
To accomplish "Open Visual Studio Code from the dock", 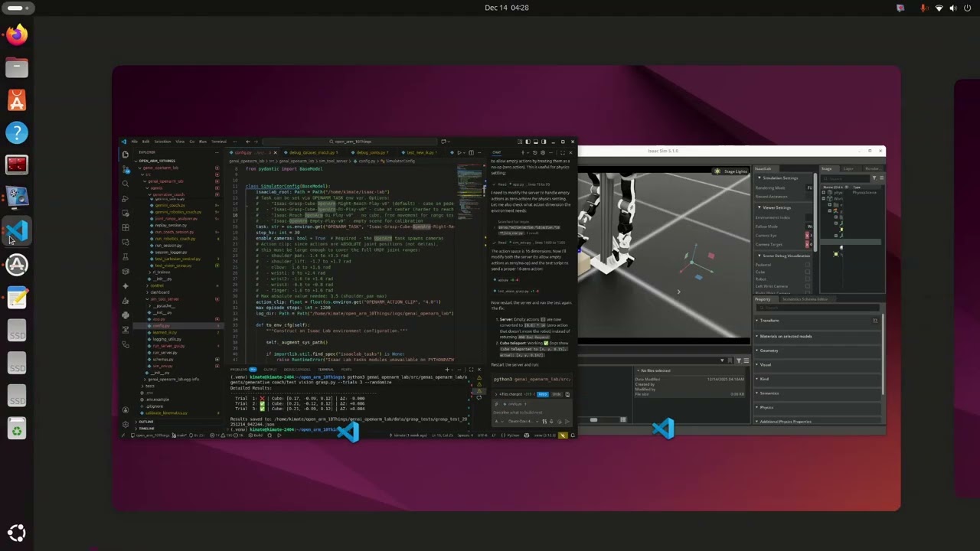I will coord(17,231).
